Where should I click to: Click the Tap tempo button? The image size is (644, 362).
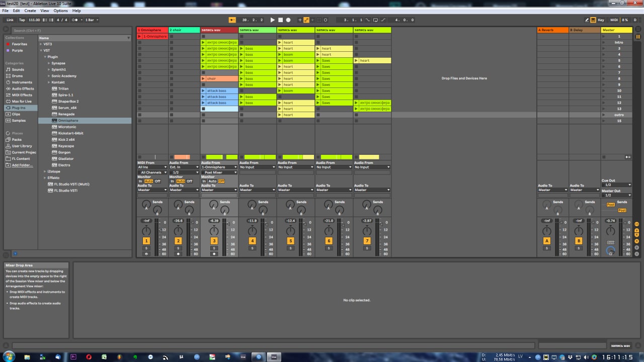(22, 20)
